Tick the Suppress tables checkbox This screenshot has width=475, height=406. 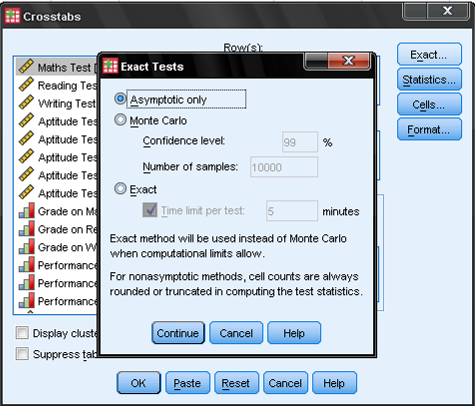point(22,353)
